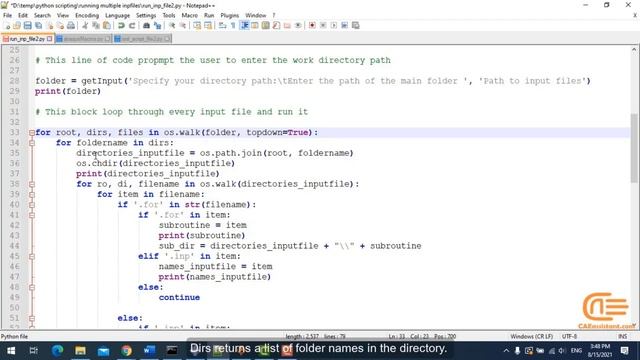Click the Paste clipboard toolbar icon
The height and width of the screenshot is (360, 640).
(107, 25)
